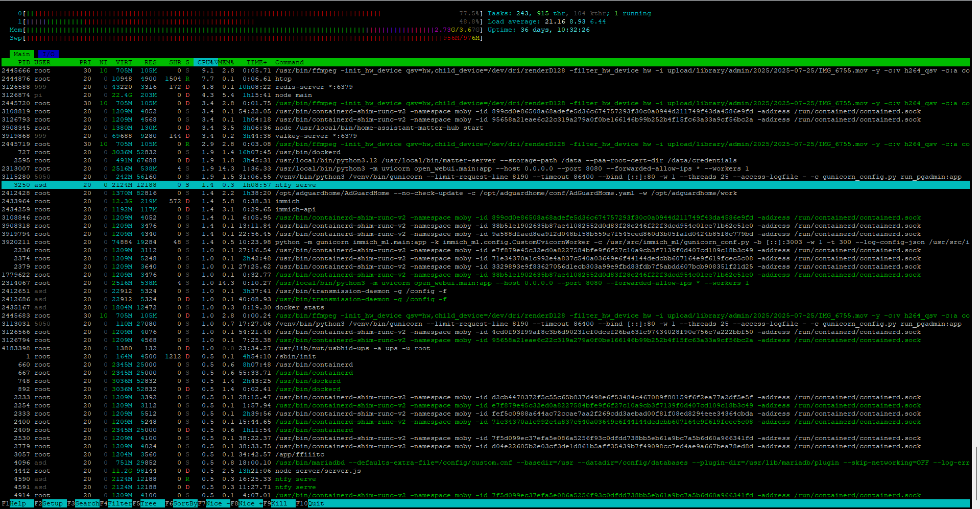
Task: Switch to the Main tab
Action: [21, 54]
